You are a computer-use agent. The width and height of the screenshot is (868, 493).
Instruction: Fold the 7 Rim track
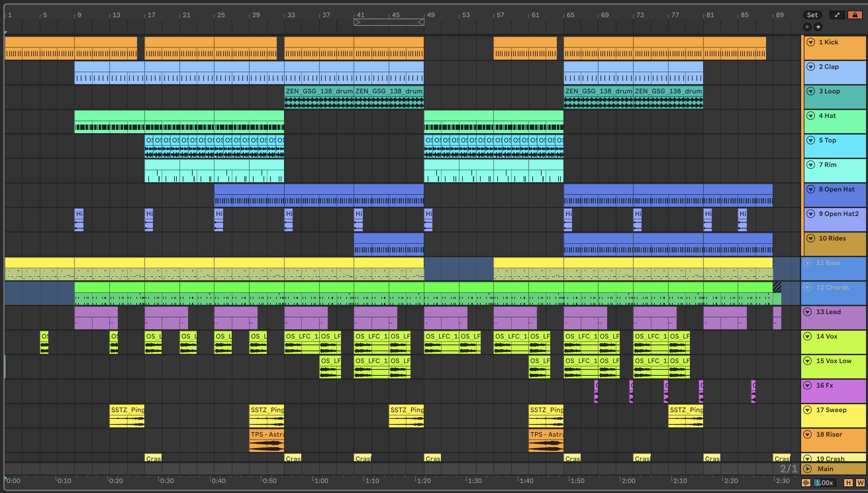pyautogui.click(x=810, y=165)
